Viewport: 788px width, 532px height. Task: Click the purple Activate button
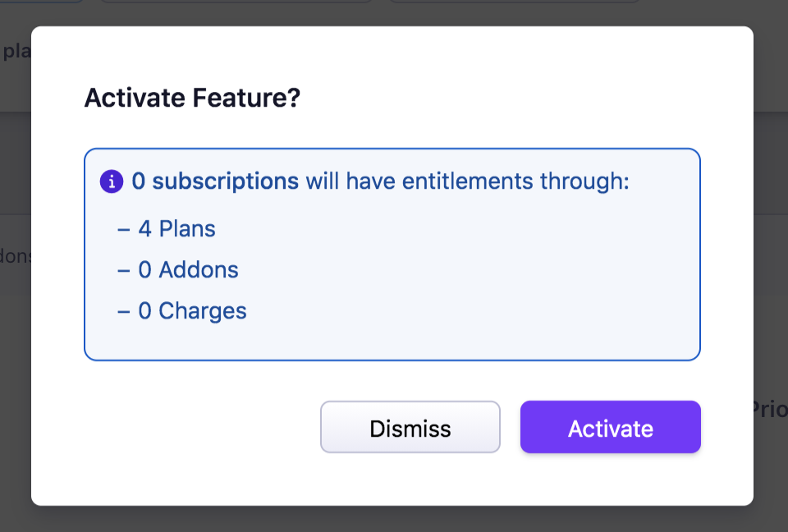(610, 427)
